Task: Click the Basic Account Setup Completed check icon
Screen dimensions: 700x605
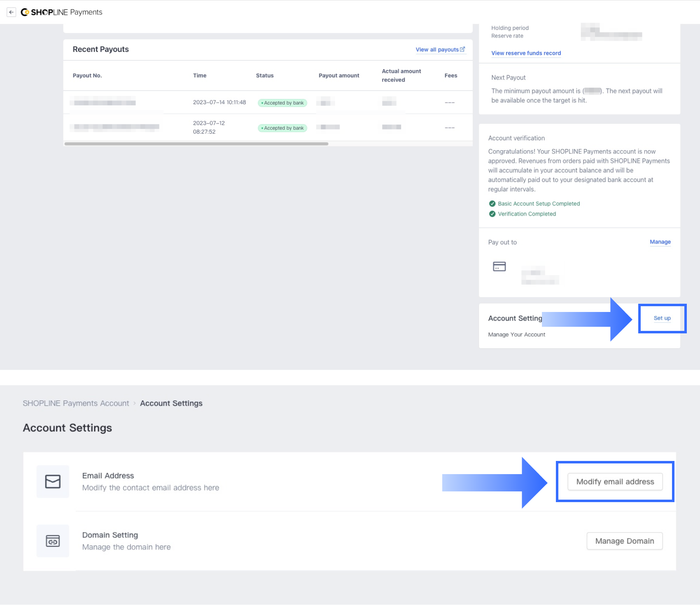Action: [x=492, y=204]
